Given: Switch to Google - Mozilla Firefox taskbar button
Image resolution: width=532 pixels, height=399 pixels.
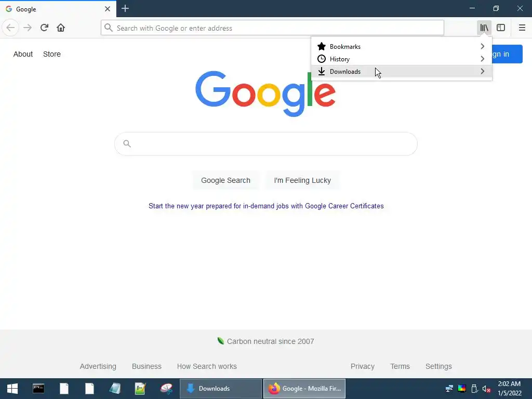Looking at the screenshot, I should pos(304,389).
